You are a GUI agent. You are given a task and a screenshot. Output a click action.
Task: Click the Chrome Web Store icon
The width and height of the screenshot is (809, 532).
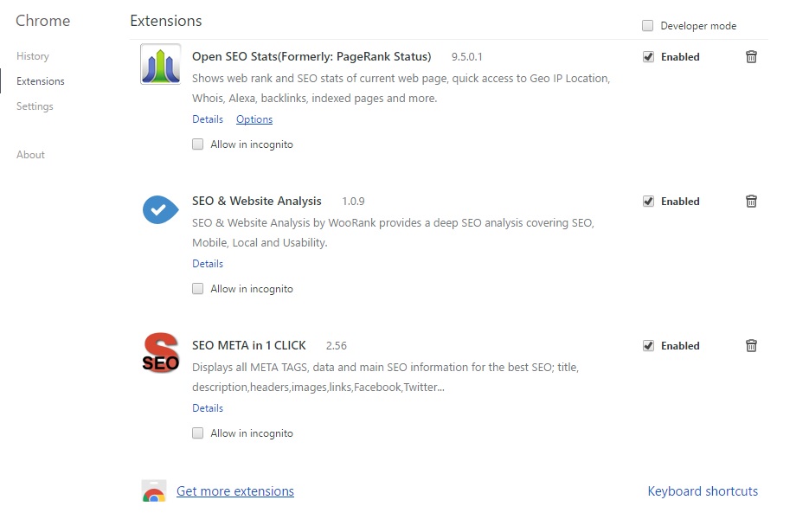pos(154,491)
